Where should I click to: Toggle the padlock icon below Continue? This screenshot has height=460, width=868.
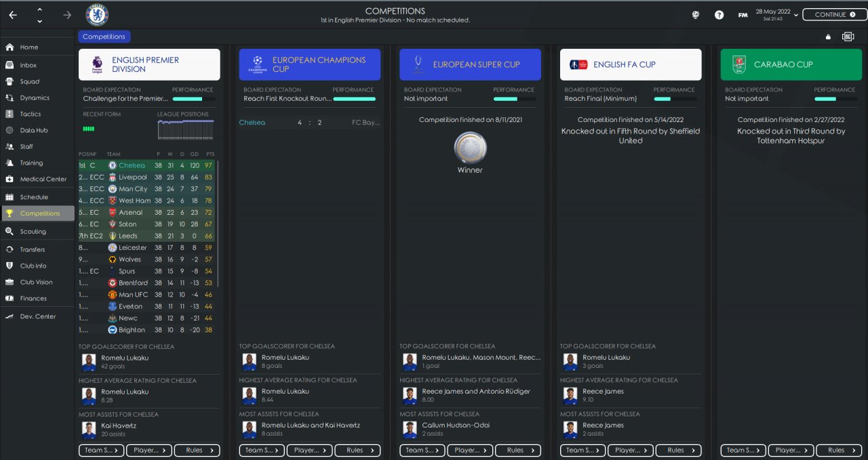(x=828, y=37)
